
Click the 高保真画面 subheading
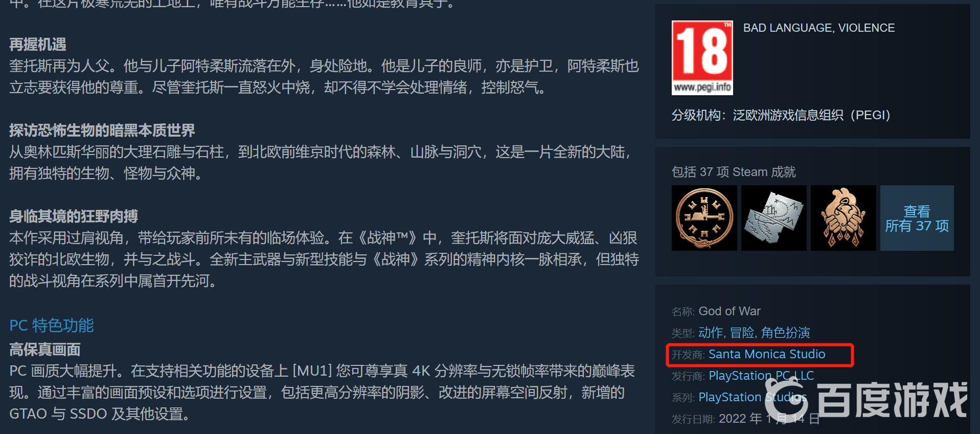click(45, 350)
